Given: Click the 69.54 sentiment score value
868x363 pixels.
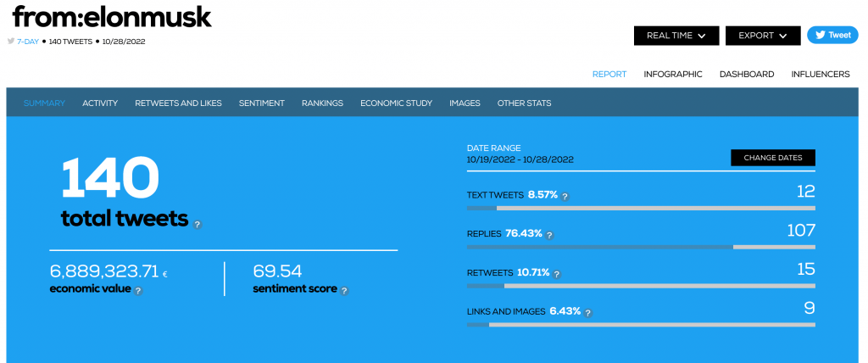Looking at the screenshot, I should point(277,271).
